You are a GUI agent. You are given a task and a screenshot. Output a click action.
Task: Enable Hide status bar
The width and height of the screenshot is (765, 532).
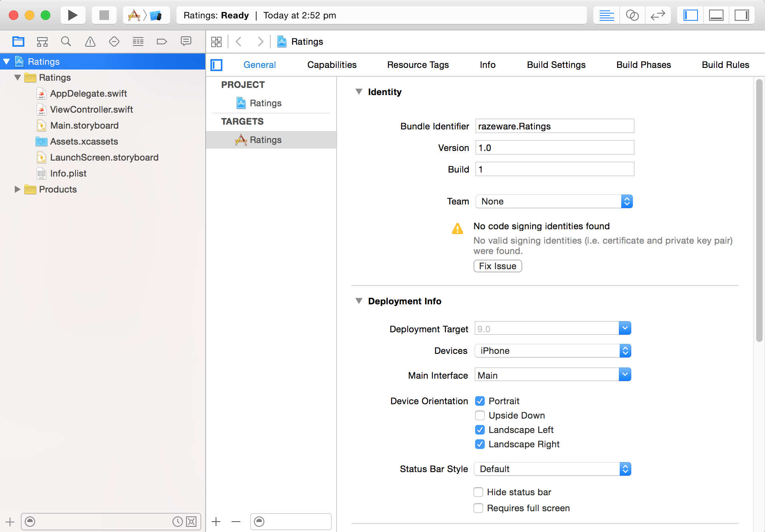(x=478, y=492)
